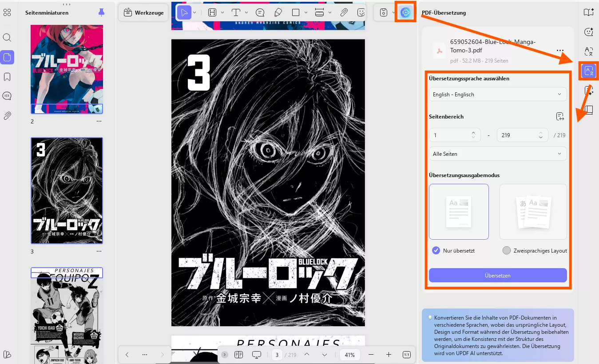
Task: Expand the rectangle shape dropdown arrow
Action: 306,12
